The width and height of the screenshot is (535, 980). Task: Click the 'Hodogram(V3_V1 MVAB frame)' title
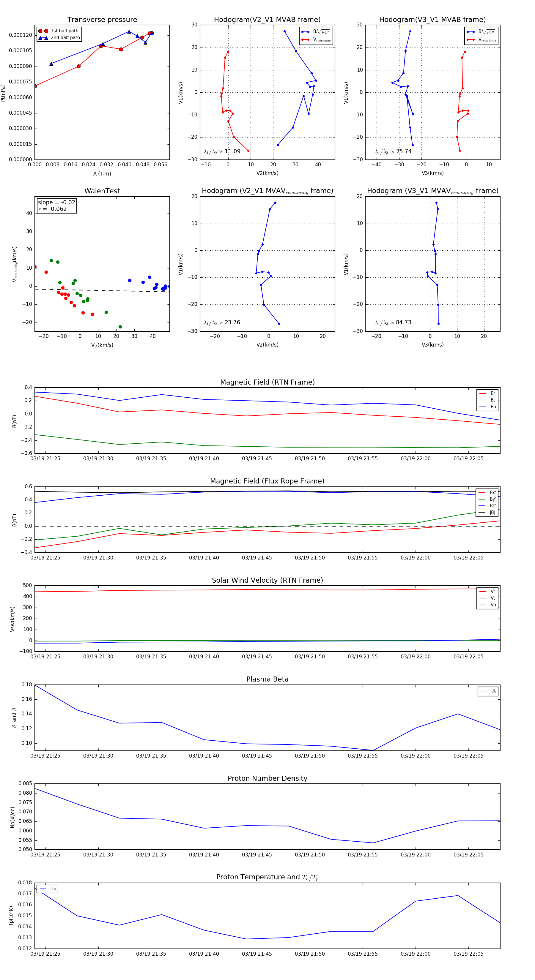432,20
